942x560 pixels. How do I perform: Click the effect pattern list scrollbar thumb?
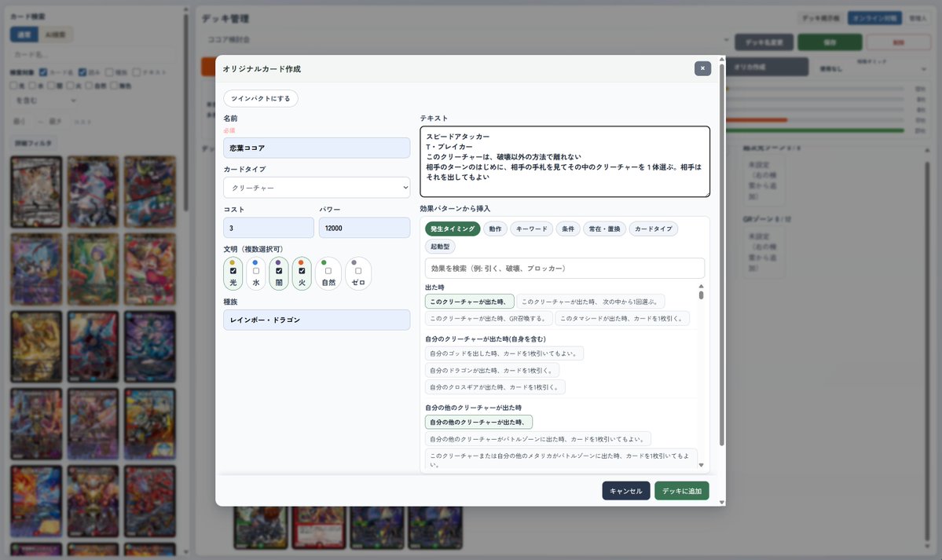(x=701, y=295)
